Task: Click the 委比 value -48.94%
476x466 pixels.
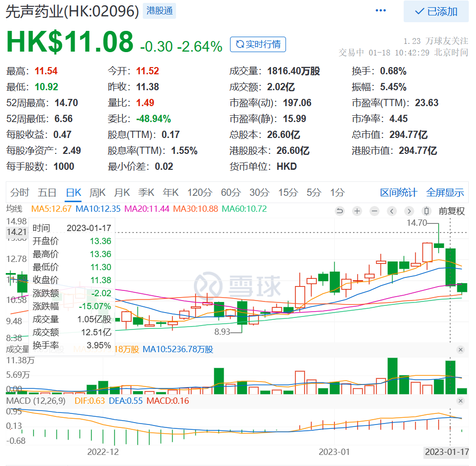Action: [154, 119]
